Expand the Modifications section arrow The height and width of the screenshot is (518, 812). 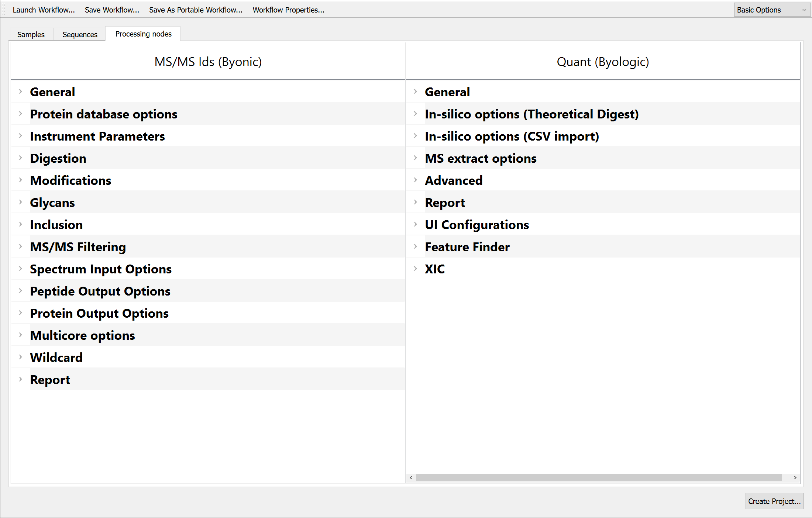point(20,180)
